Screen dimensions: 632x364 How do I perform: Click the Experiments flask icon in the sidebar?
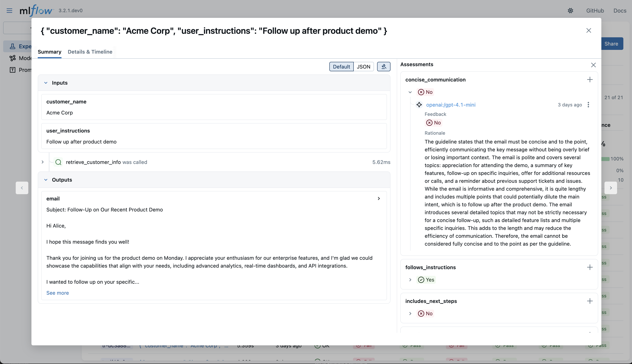[x=13, y=46]
